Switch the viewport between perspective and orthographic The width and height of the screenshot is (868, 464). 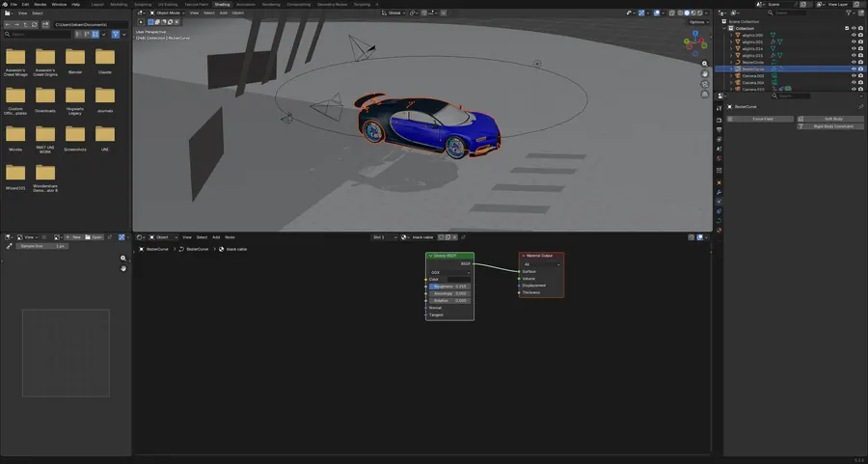pos(705,95)
